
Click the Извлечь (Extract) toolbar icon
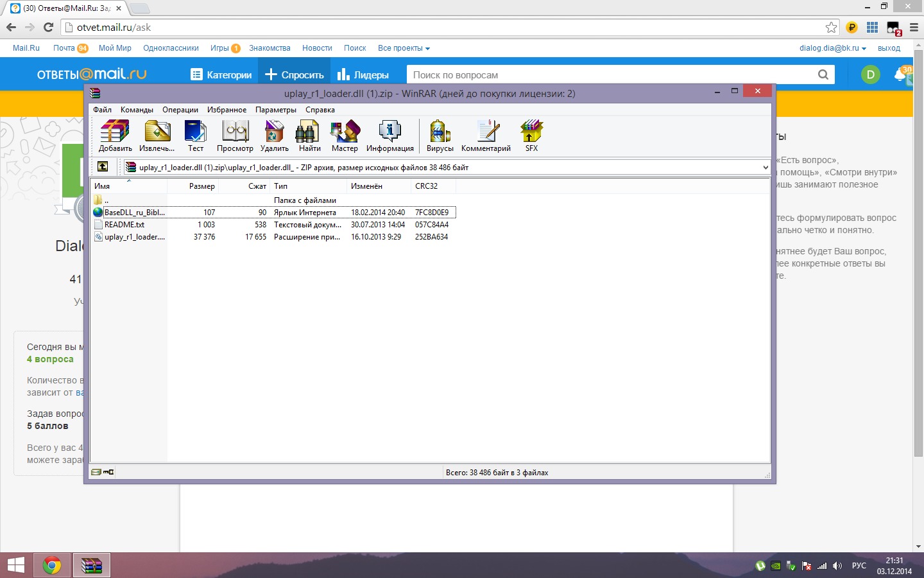pos(157,136)
